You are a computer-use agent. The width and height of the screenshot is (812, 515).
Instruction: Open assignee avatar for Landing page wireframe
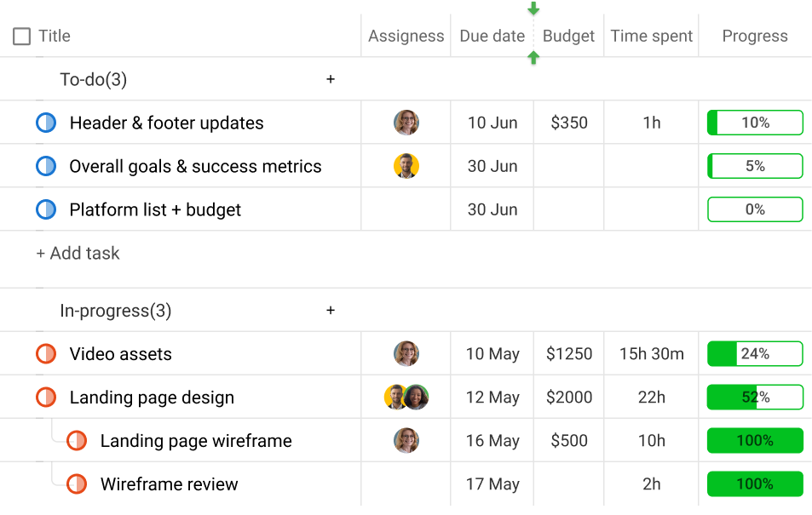click(406, 440)
